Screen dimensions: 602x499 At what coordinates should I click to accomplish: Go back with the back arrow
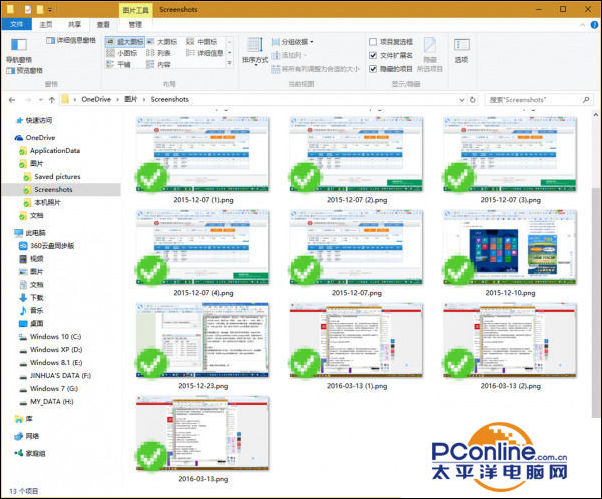pyautogui.click(x=12, y=100)
